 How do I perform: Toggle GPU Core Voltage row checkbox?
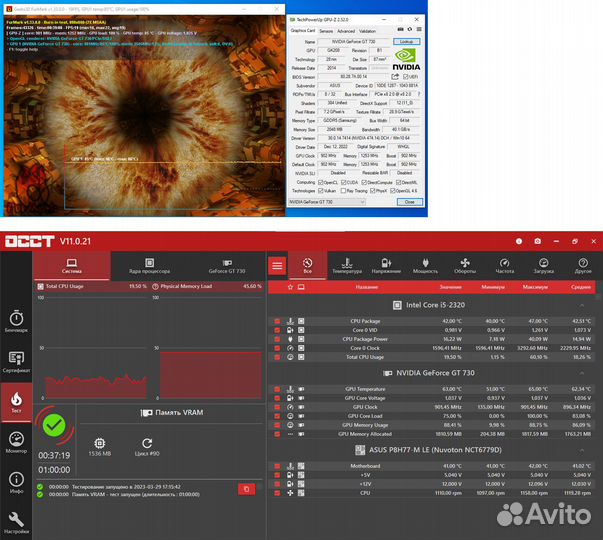(277, 398)
